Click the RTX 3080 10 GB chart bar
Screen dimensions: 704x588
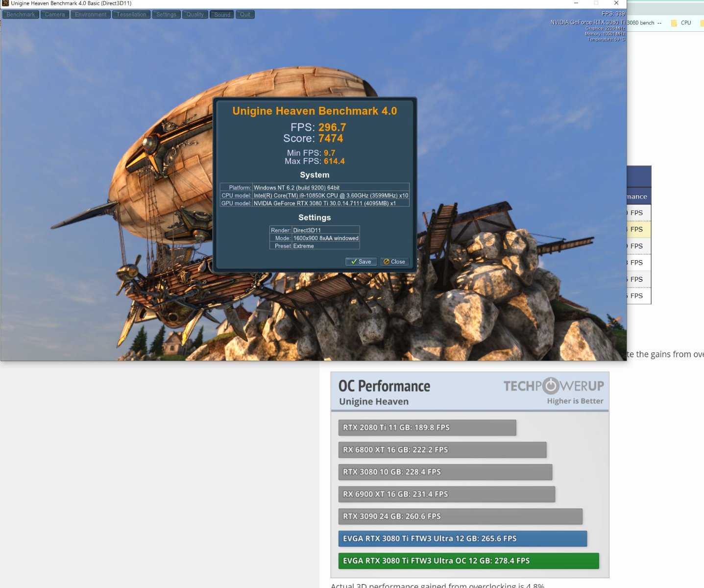[445, 472]
